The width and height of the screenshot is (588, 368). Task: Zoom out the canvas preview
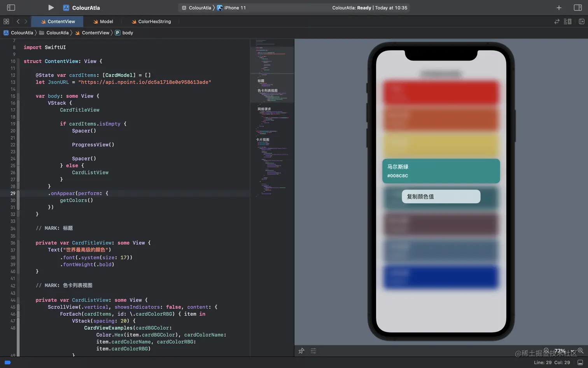[x=546, y=351]
